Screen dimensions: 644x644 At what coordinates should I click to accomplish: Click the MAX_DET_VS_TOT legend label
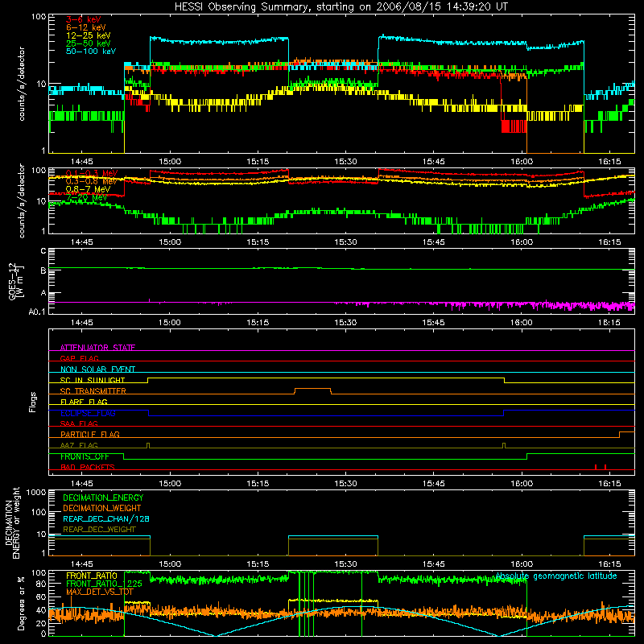point(100,592)
